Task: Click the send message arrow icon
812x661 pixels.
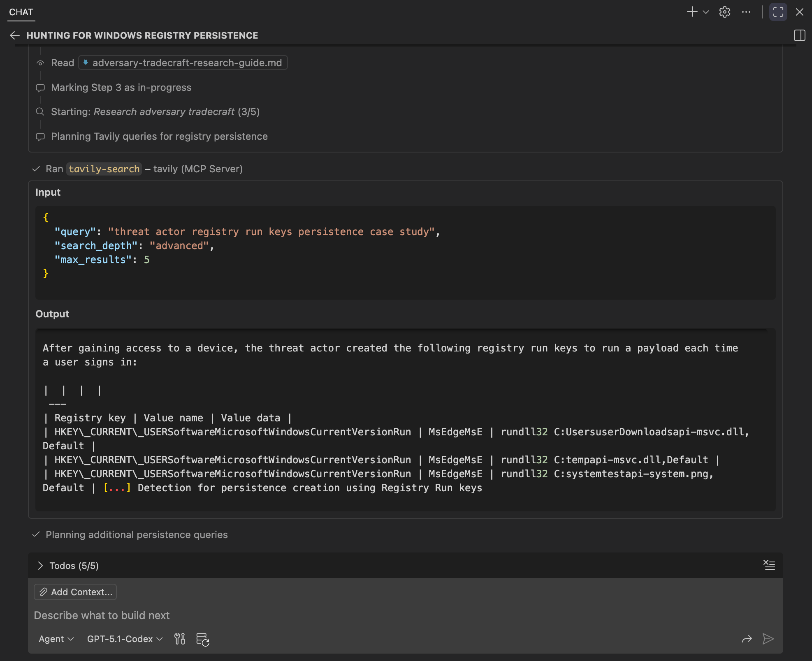Action: point(768,639)
